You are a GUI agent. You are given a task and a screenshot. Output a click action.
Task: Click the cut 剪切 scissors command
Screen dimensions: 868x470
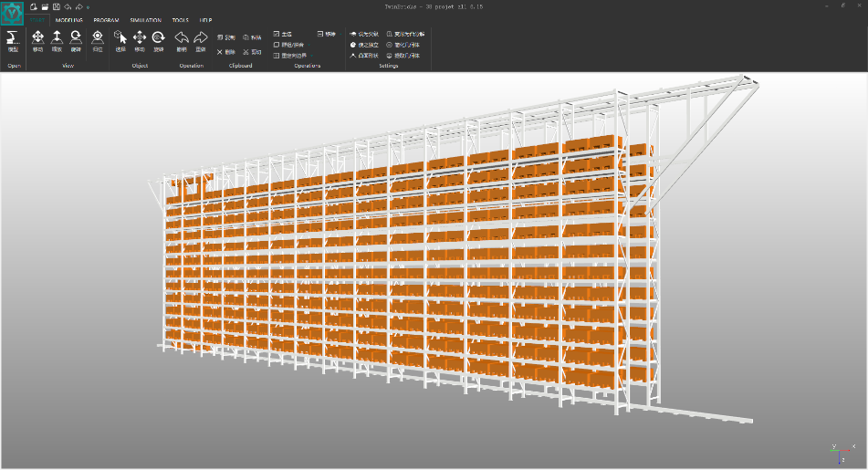pyautogui.click(x=252, y=52)
